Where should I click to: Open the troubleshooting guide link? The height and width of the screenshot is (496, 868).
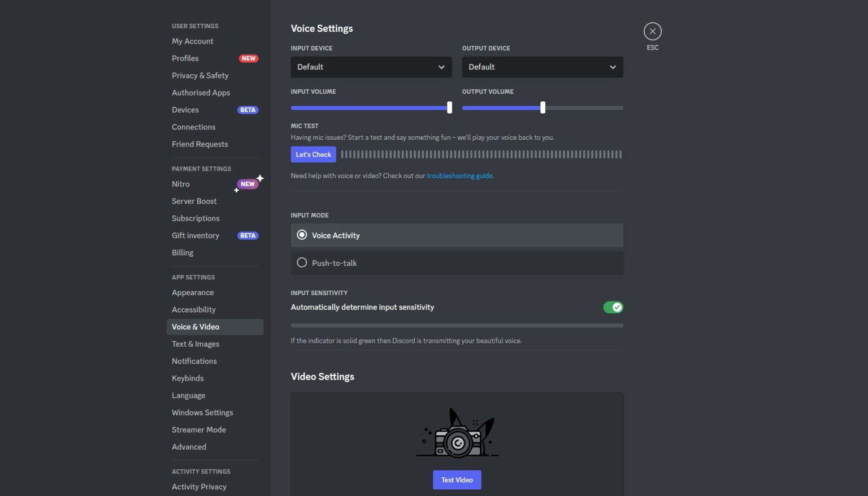(459, 175)
